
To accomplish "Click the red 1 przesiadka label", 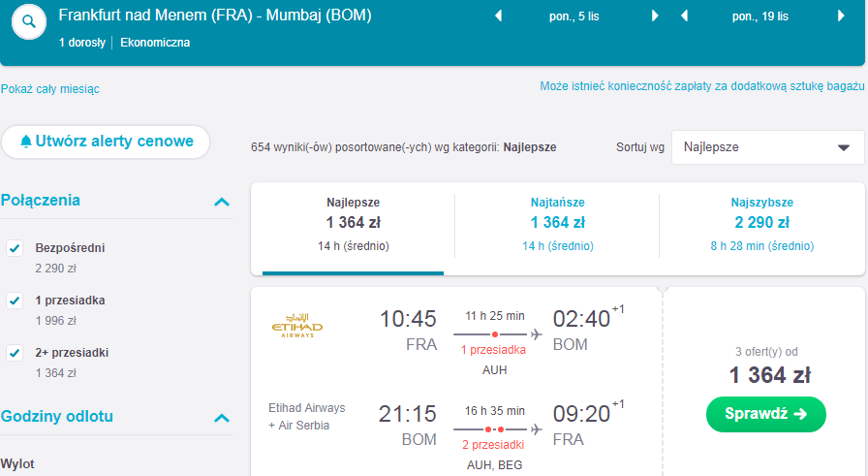I will point(493,350).
